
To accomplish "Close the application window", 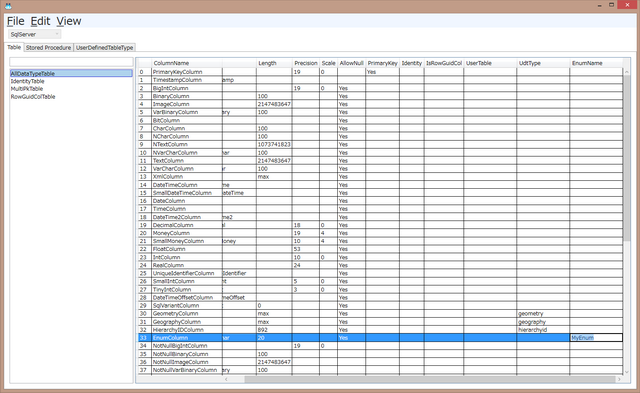I will coord(627,5).
